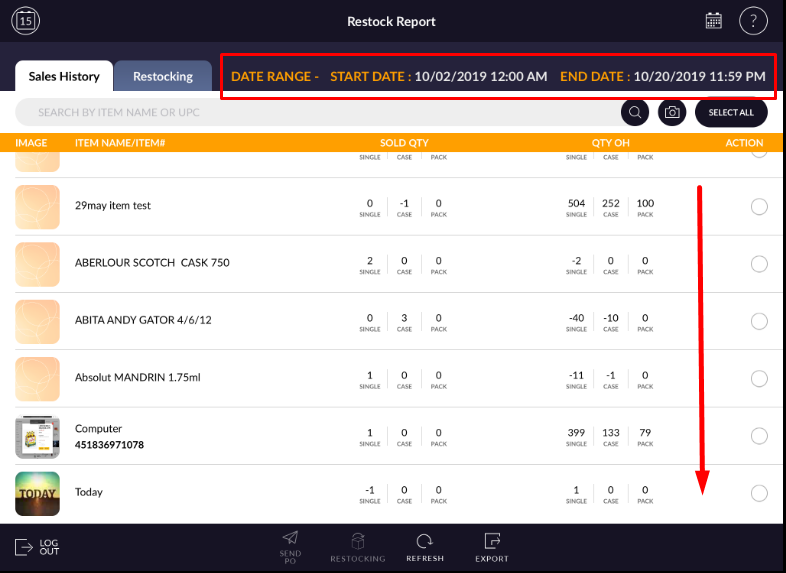The height and width of the screenshot is (573, 786).
Task: Open the help question mark icon
Action: 753,21
